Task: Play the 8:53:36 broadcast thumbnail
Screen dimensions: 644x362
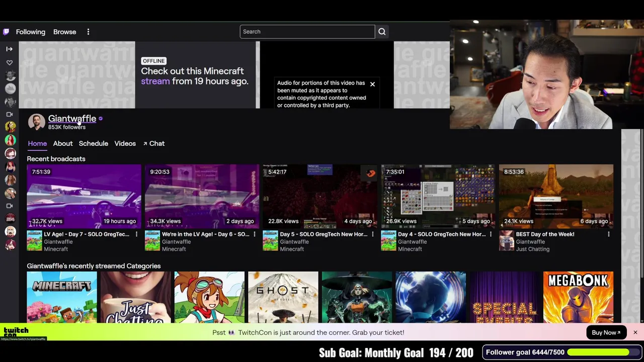Action: (x=556, y=196)
